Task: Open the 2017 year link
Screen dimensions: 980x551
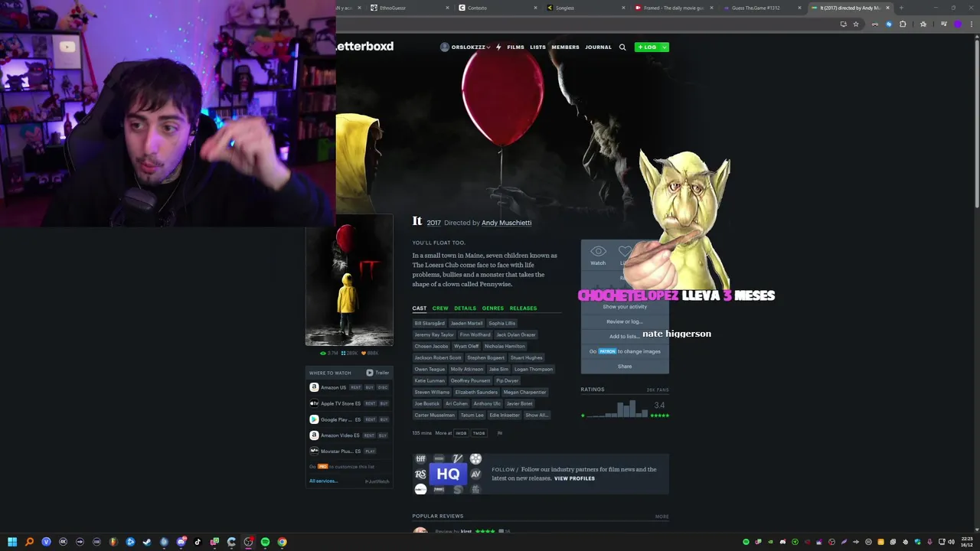Action: (x=433, y=223)
